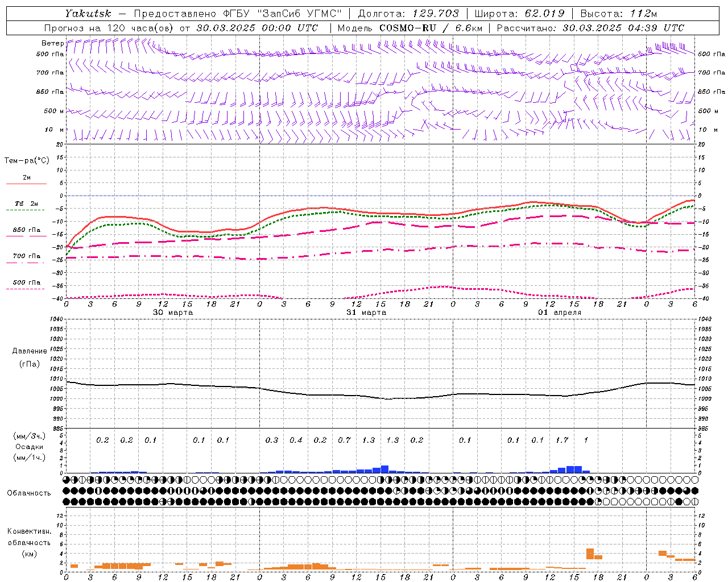Select the text "Предоставлено ФГБУ "ЗапСиб УГМС""
This screenshot has width=728, height=582.
[238, 14]
